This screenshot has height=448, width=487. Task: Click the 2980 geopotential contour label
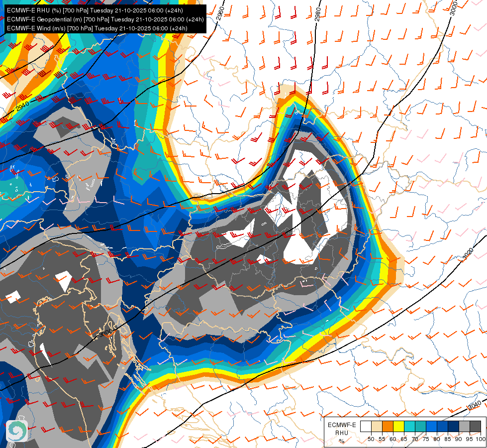[x=318, y=14]
